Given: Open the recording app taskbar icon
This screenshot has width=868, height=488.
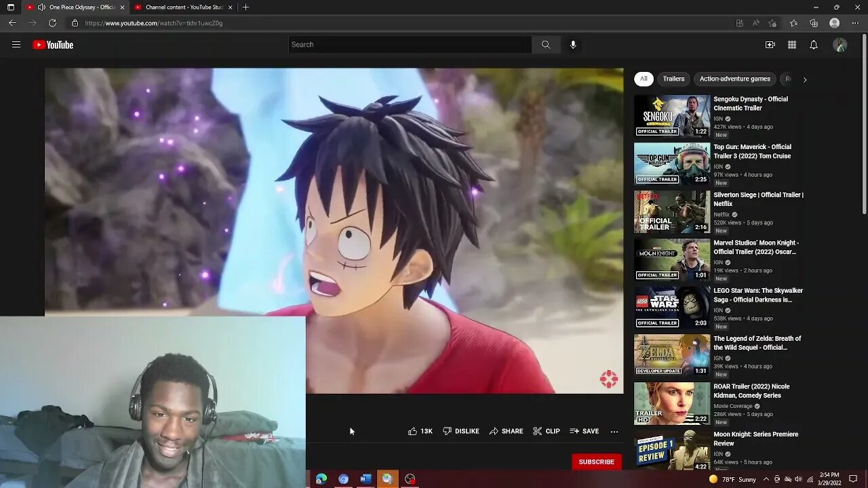Looking at the screenshot, I should (x=410, y=479).
